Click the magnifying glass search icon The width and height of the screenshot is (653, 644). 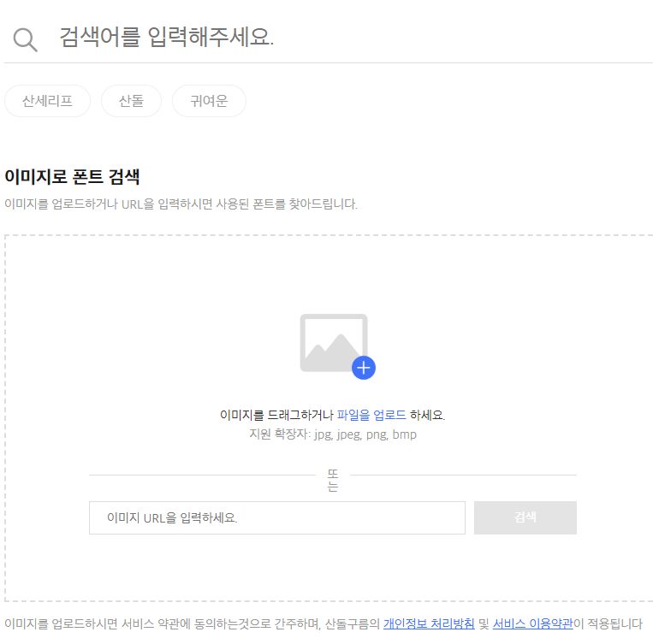pyautogui.click(x=26, y=39)
